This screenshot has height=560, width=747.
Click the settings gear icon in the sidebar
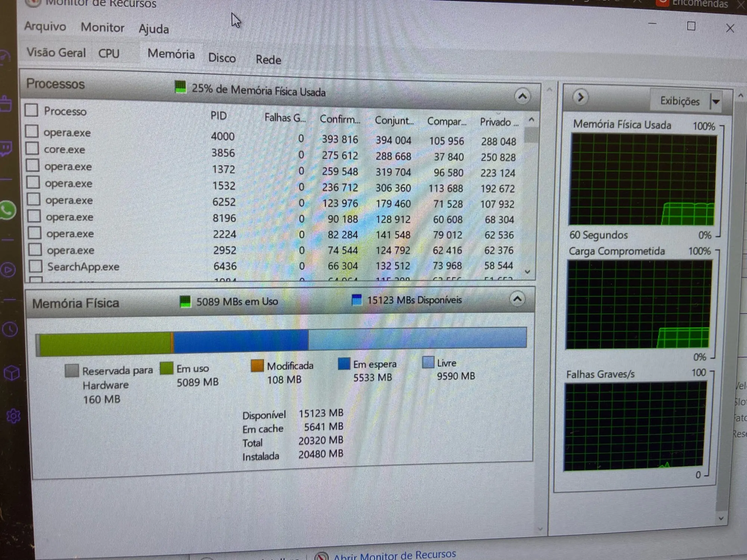[13, 416]
